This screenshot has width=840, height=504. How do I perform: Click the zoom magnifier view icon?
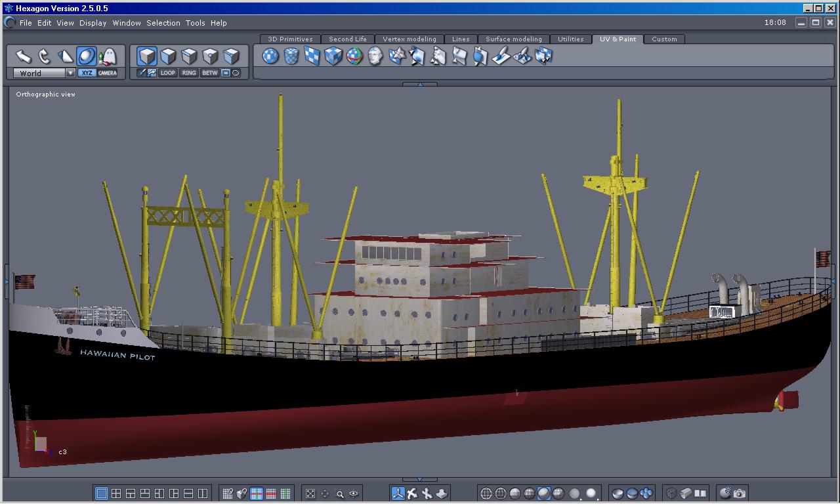click(339, 493)
